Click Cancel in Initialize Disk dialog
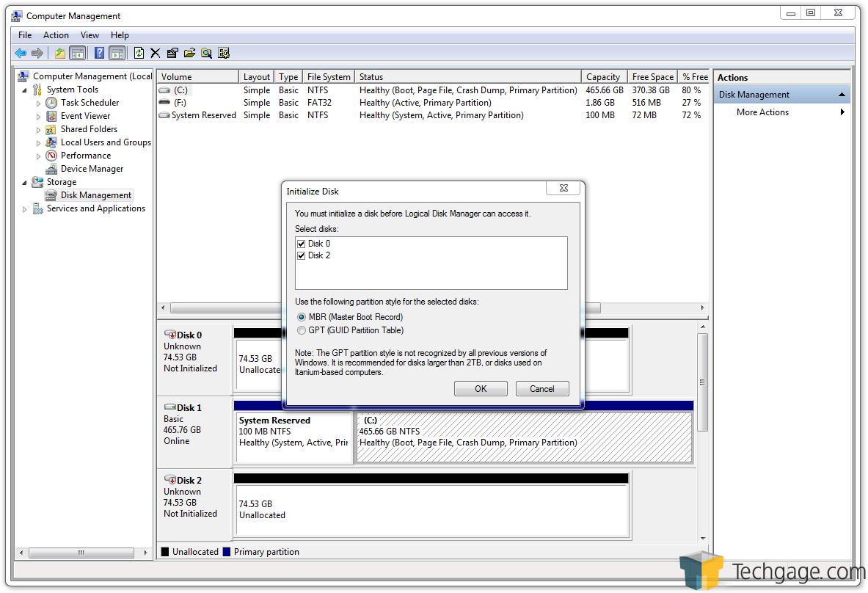868x593 pixels. [541, 389]
